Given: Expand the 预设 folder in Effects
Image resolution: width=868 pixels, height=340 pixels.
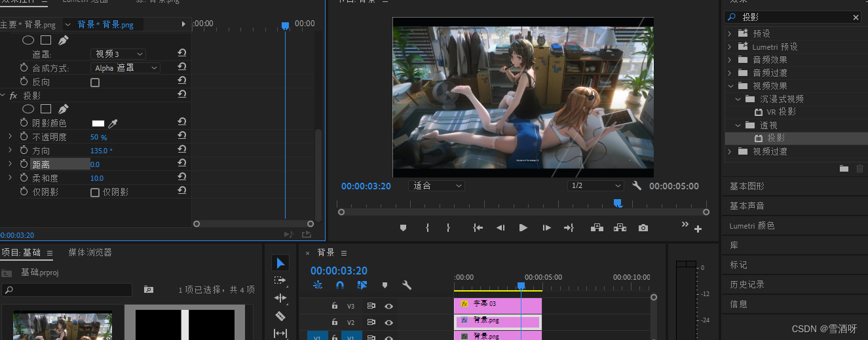Looking at the screenshot, I should 730,33.
